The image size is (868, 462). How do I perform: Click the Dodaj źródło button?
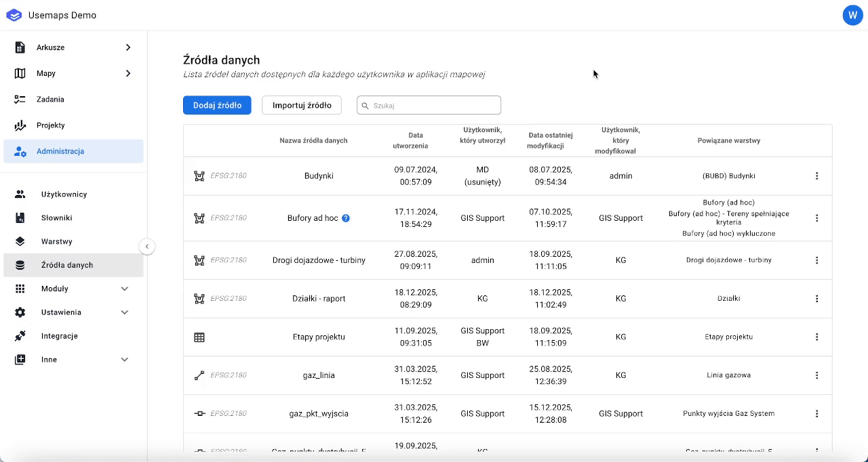217,105
